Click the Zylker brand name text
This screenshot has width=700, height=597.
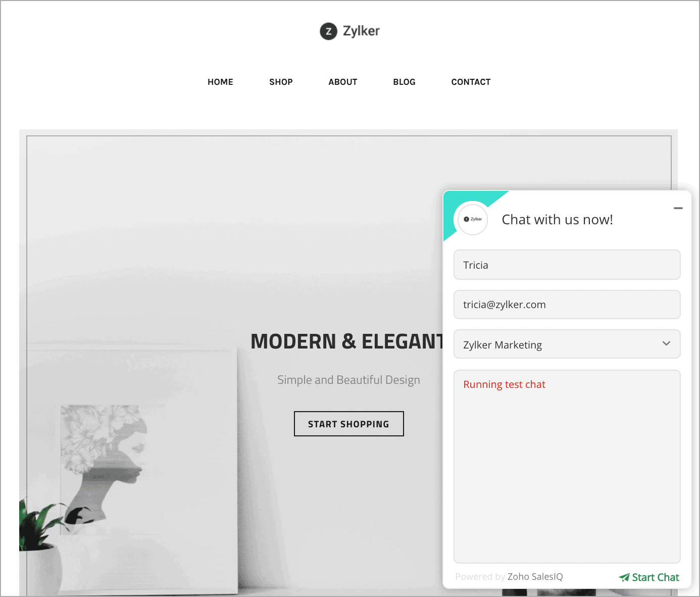click(x=361, y=31)
